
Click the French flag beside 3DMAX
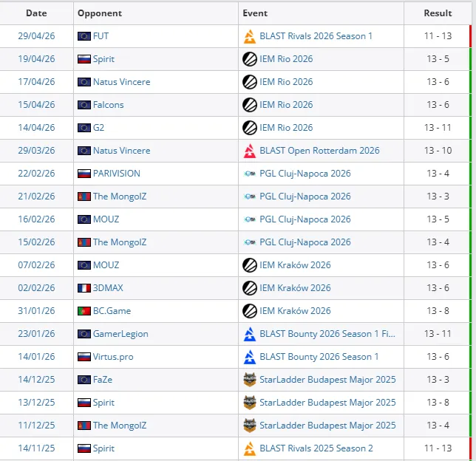click(x=84, y=288)
